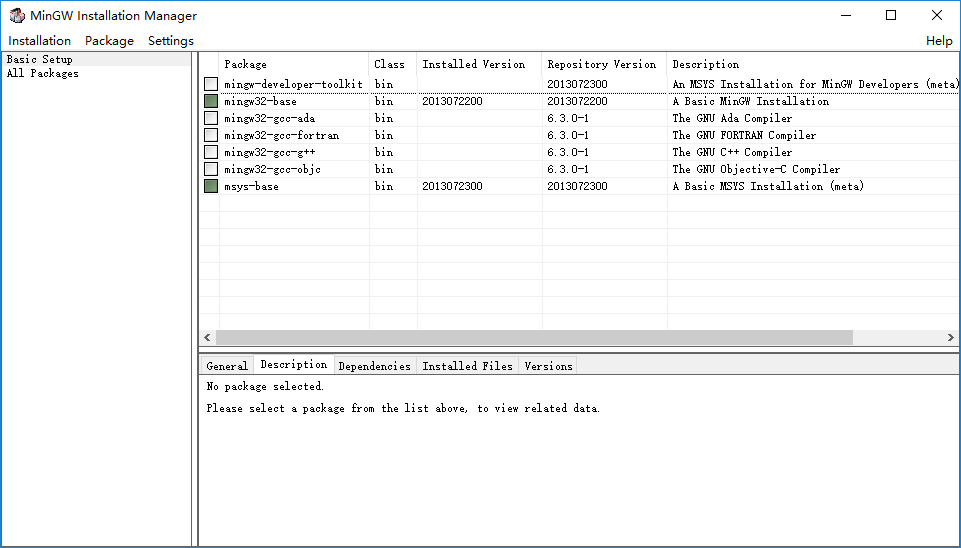Click the horizontal scrollbar thumb
The image size is (961, 548).
pyautogui.click(x=534, y=337)
